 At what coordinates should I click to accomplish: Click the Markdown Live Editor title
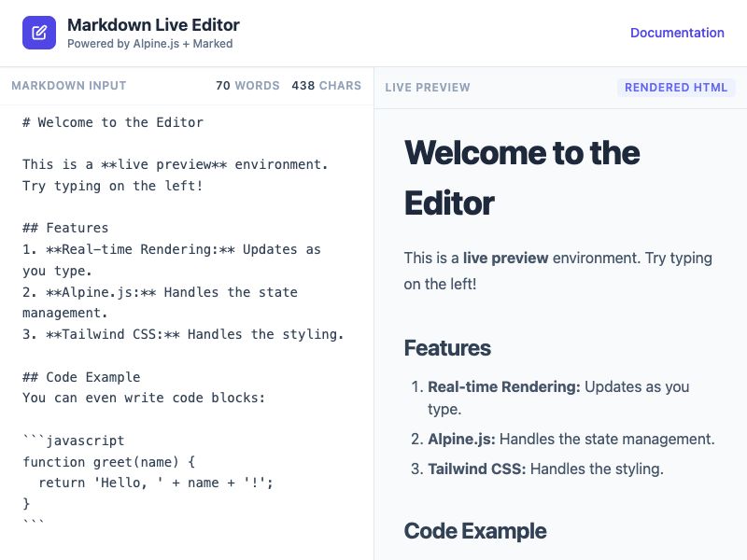tap(153, 24)
